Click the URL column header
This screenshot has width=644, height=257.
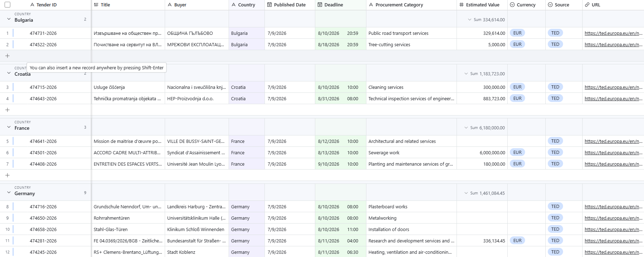coord(613,5)
